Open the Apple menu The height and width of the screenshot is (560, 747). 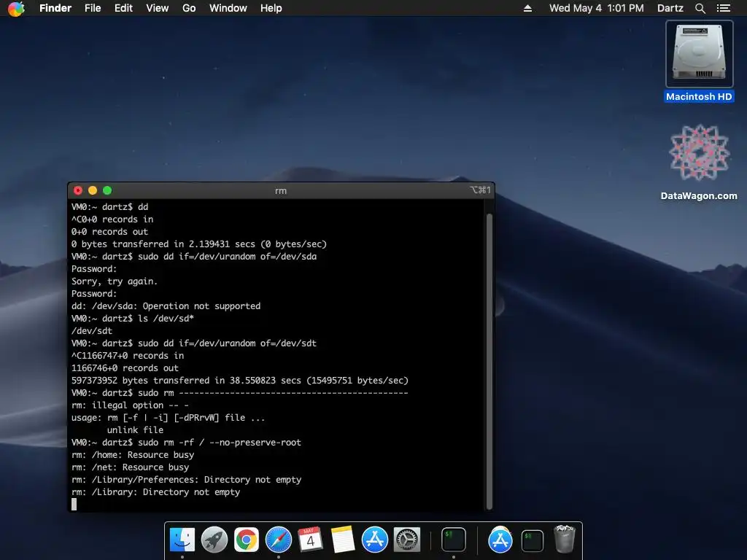pos(16,8)
